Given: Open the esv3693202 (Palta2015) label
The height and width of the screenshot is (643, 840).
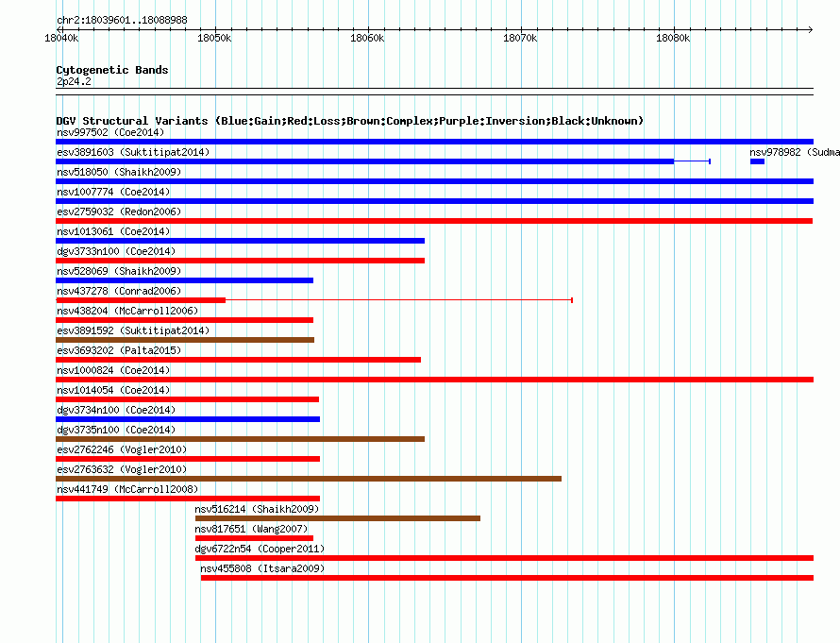Looking at the screenshot, I should (x=119, y=350).
